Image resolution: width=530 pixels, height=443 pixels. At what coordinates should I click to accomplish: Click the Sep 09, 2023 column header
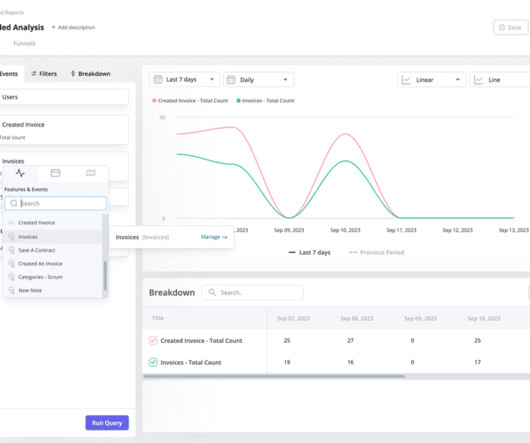[420, 318]
